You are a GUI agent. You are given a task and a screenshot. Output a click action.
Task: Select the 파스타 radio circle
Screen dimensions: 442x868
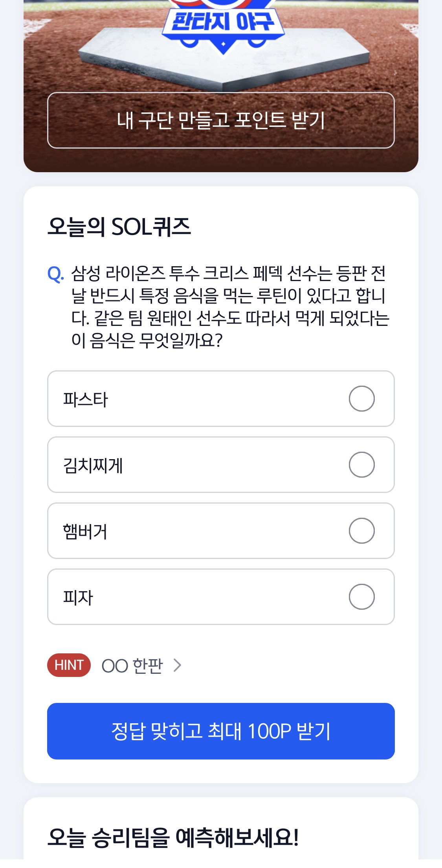pos(361,399)
